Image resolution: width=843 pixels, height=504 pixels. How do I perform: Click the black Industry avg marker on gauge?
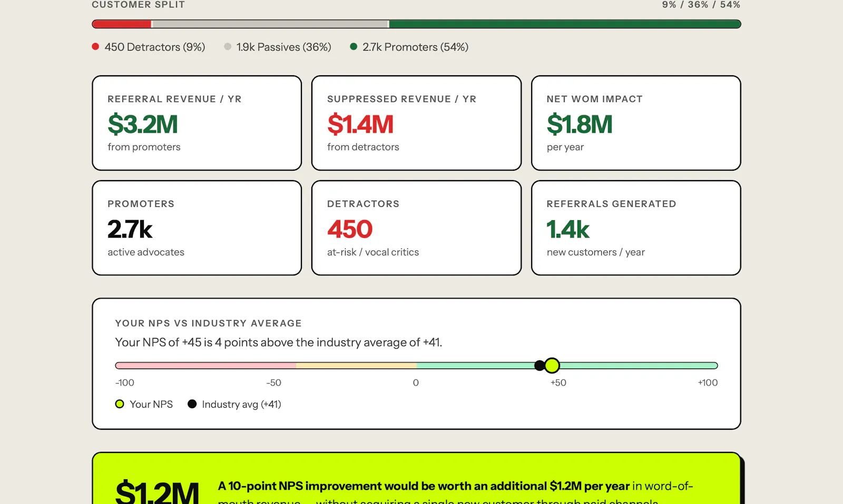pyautogui.click(x=539, y=365)
